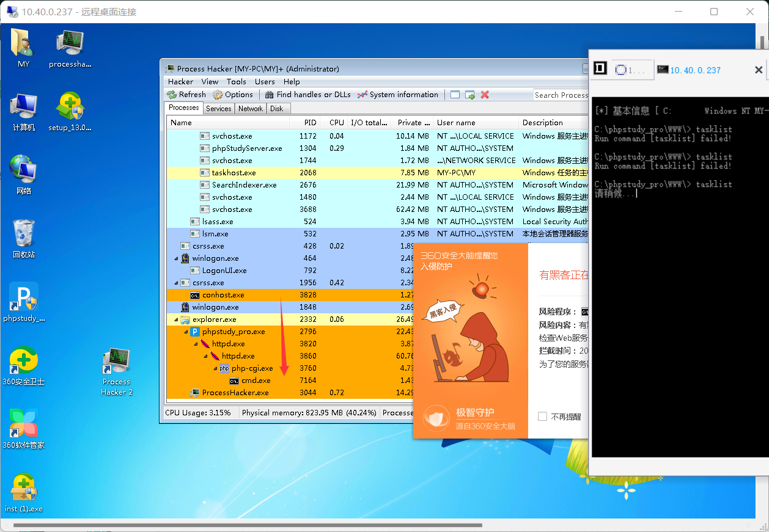Click CPU Usage: 3.15% in status bar

pyautogui.click(x=198, y=413)
